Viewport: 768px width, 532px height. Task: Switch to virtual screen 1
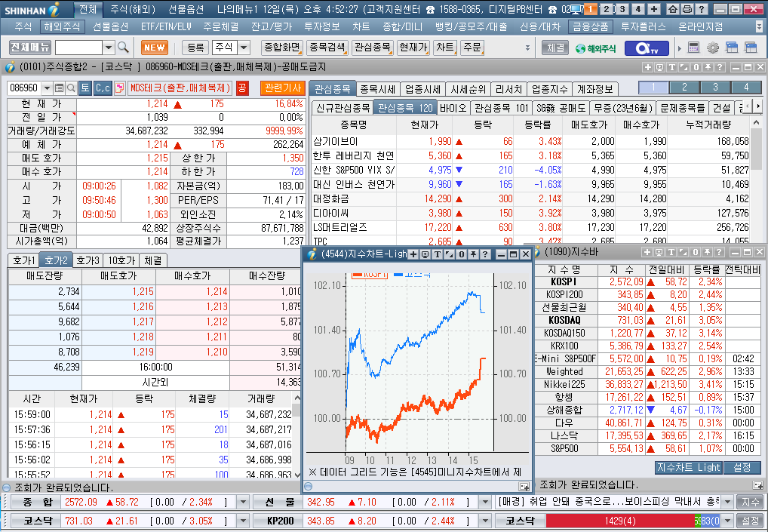[x=591, y=9]
